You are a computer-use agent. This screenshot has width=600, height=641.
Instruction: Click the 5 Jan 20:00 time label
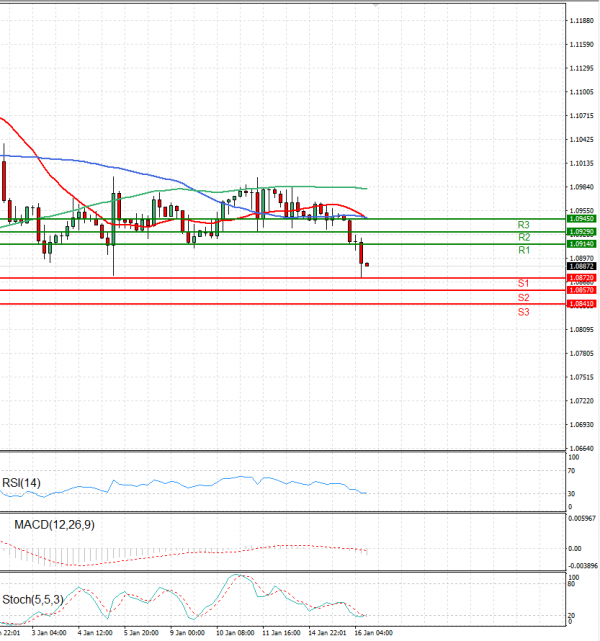(x=141, y=633)
